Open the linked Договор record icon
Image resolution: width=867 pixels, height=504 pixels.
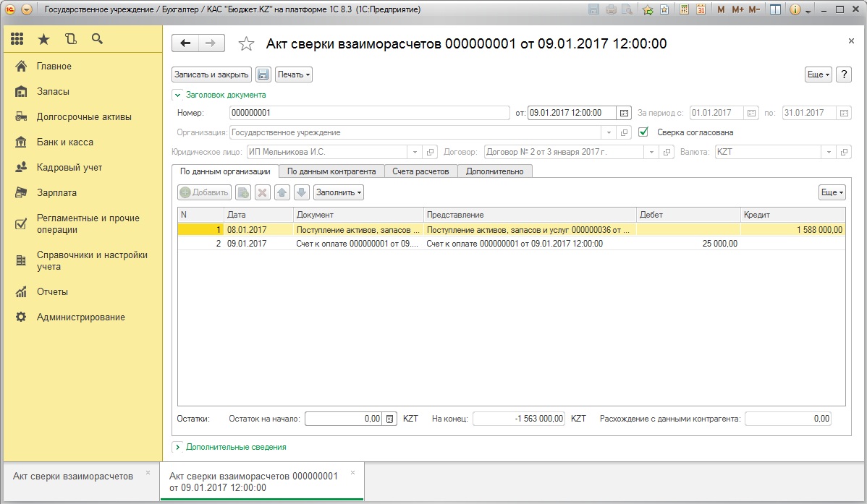point(667,152)
